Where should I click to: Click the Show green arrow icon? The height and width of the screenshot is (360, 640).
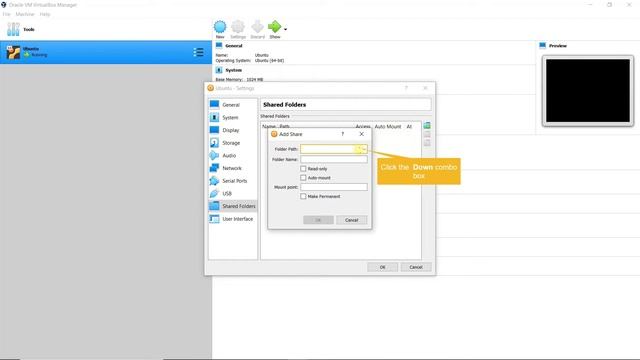click(x=275, y=27)
